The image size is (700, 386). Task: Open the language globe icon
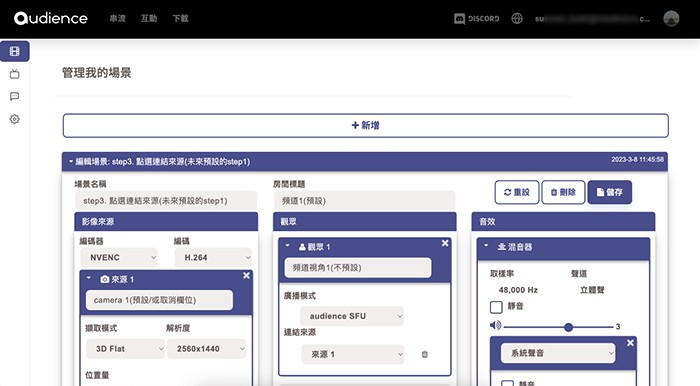(x=517, y=19)
